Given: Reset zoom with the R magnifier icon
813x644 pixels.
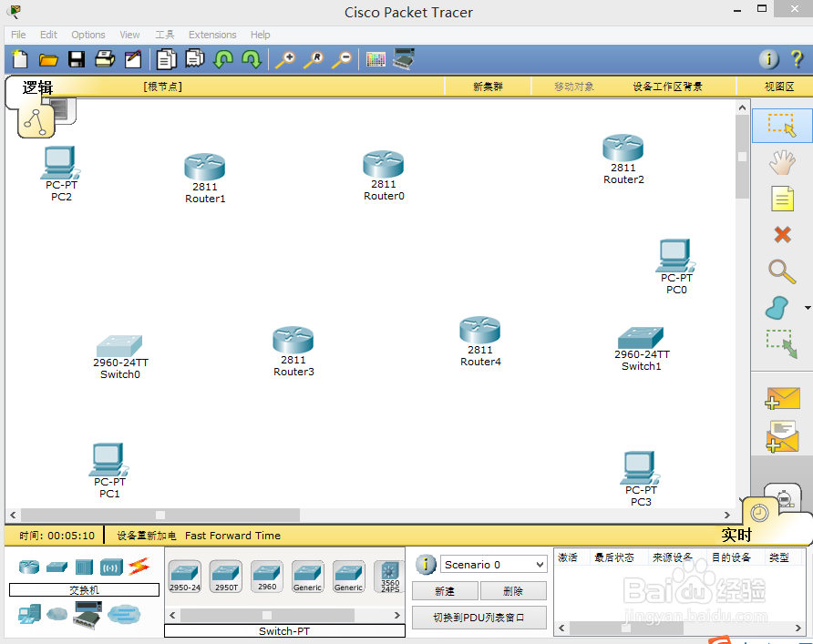Looking at the screenshot, I should [314, 59].
